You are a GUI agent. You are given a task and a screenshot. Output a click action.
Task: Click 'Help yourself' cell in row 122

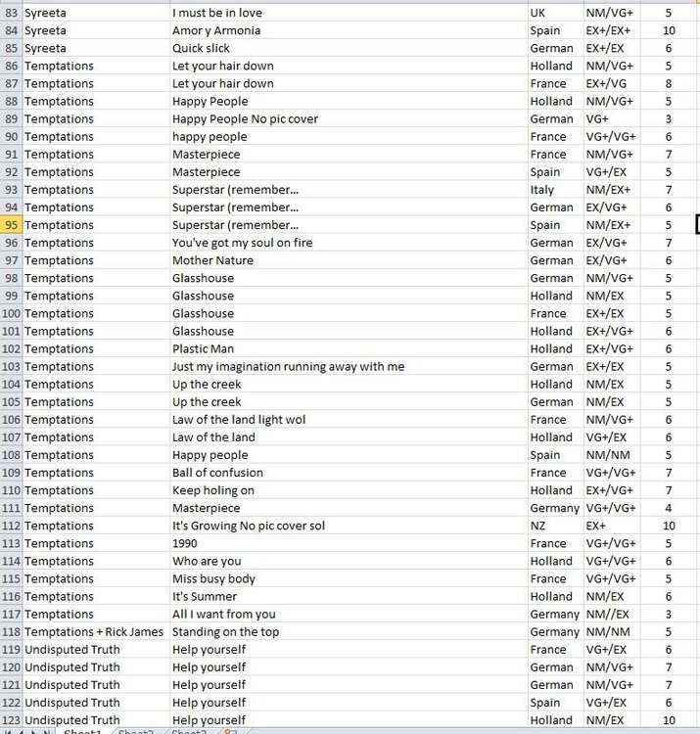tap(348, 703)
